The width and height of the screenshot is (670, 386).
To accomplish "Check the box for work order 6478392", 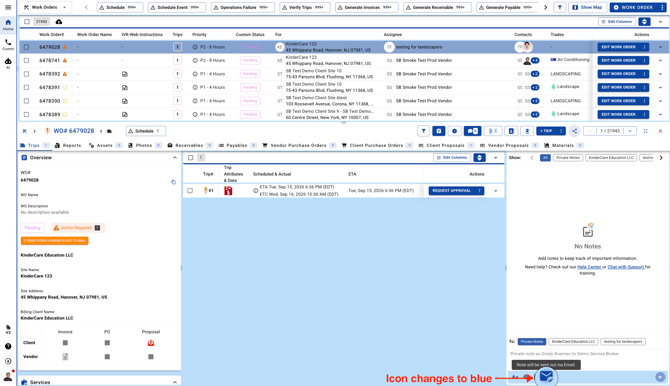I will [x=26, y=74].
